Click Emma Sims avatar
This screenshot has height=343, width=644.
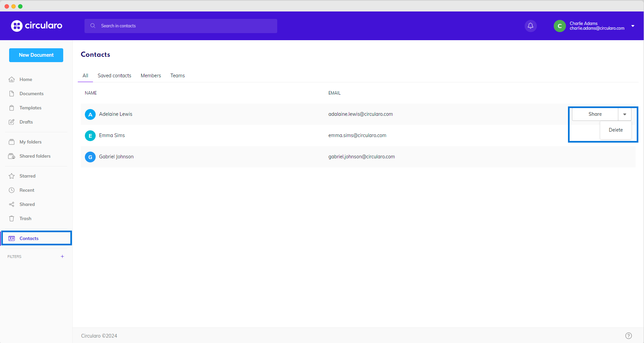(x=90, y=136)
